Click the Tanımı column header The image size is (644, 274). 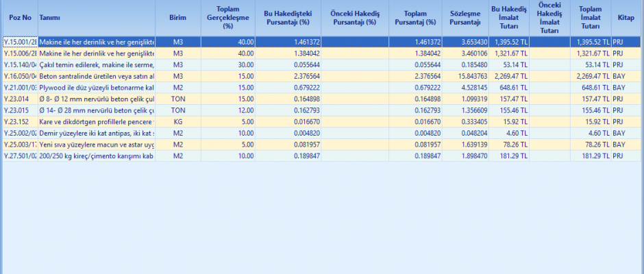pos(49,16)
